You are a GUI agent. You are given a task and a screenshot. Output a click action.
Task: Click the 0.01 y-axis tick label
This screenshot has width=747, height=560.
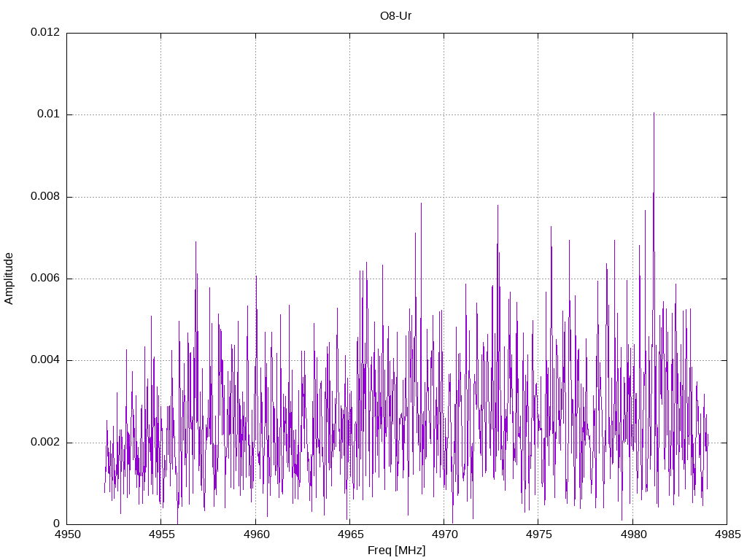[x=49, y=114]
